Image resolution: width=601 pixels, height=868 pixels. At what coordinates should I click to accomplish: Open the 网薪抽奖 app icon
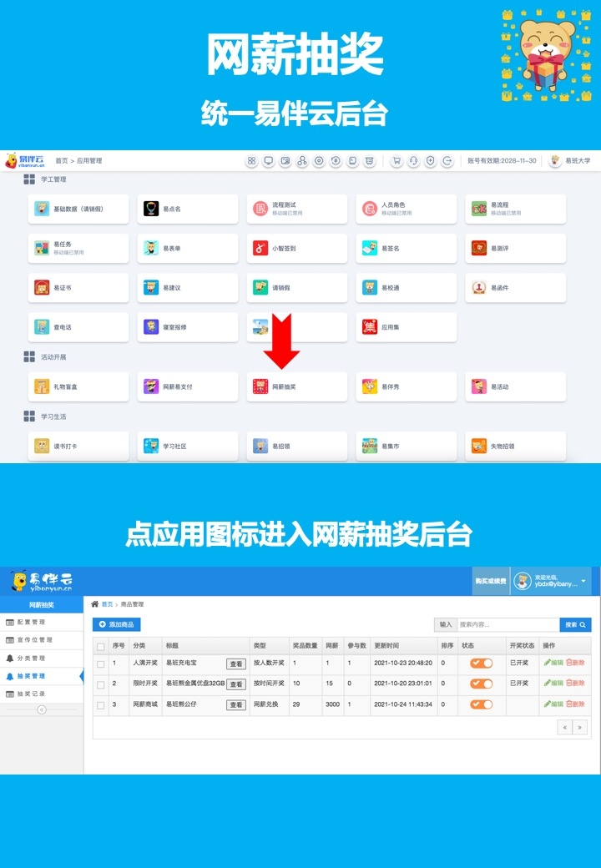tap(260, 386)
